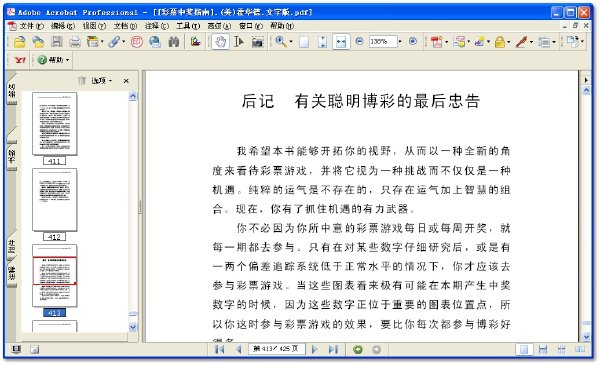The width and height of the screenshot is (600, 365).
Task: Expand the Attach paperclip dropdown arrow
Action: (x=123, y=42)
